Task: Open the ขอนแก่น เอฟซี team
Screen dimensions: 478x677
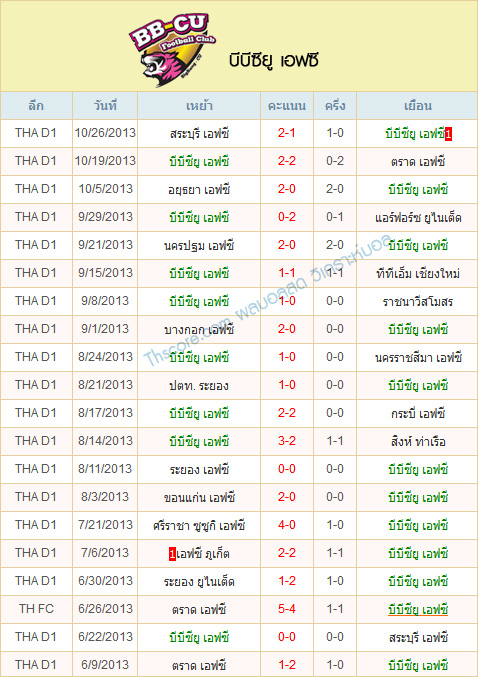Action: click(199, 497)
